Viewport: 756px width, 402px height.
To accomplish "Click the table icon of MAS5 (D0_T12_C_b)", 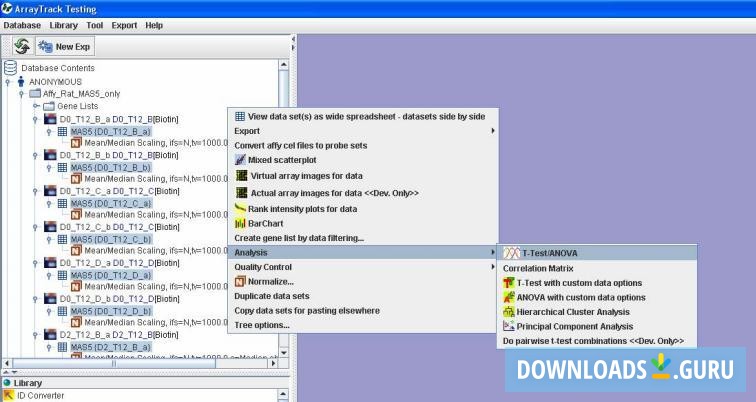I will click(63, 239).
